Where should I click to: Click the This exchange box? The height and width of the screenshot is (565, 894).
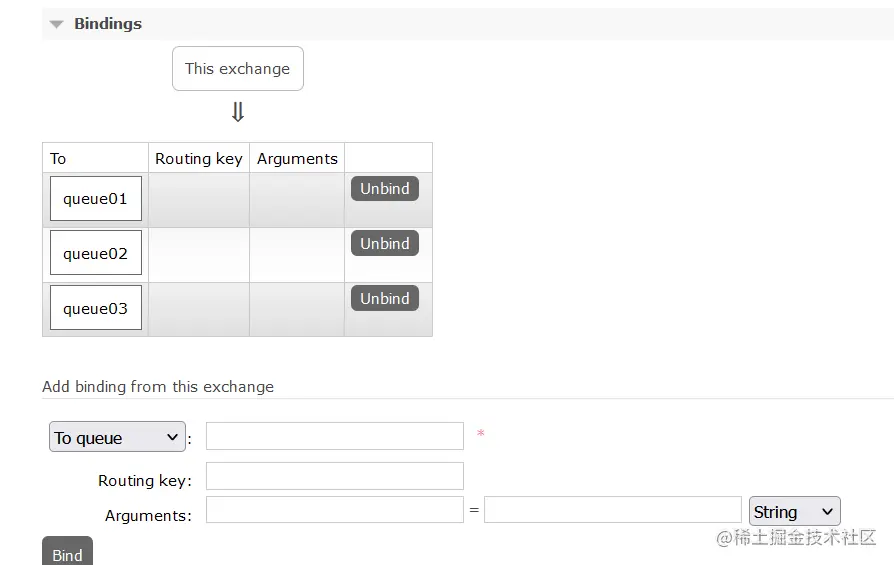point(238,69)
